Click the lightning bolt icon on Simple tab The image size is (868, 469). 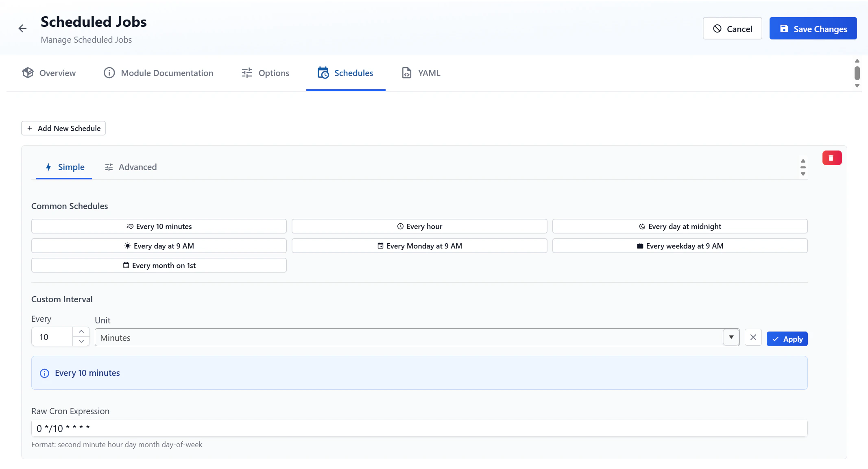pyautogui.click(x=48, y=167)
